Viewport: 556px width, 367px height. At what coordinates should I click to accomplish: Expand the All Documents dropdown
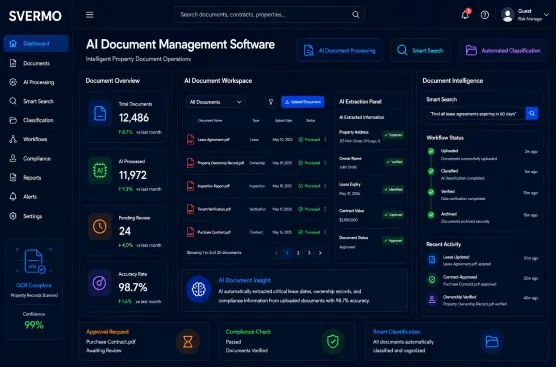[x=215, y=102]
